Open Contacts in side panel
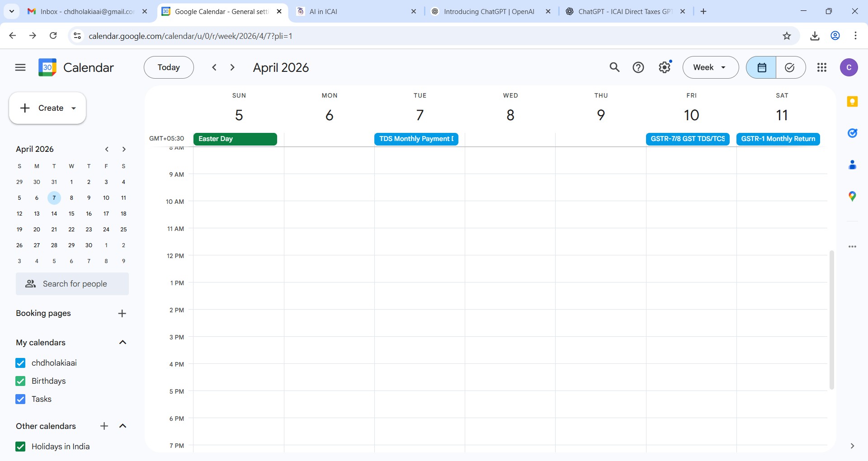This screenshot has height=461, width=868. 852,165
